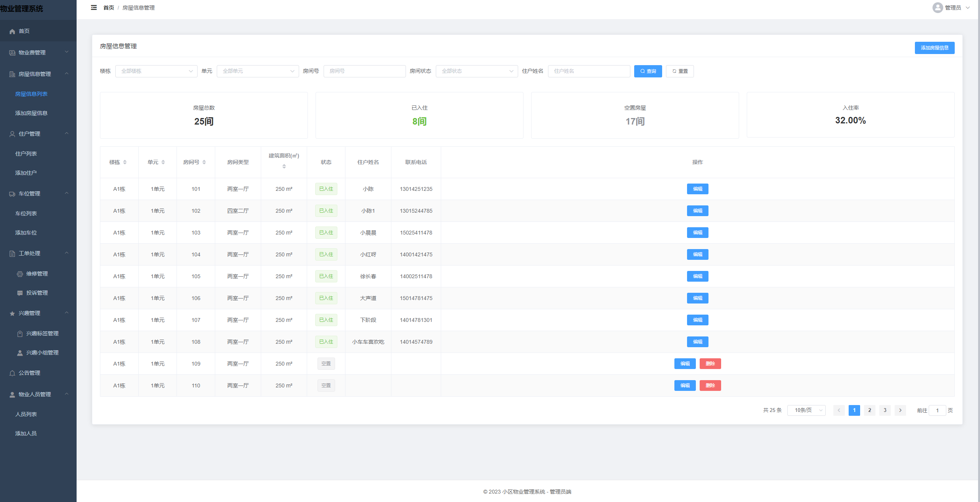Click the home icon in sidebar
The width and height of the screenshot is (980, 502).
[12, 31]
